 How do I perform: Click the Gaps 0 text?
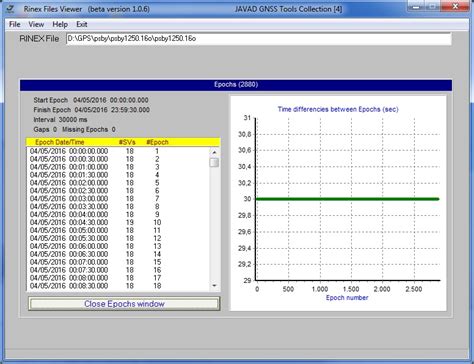point(45,129)
